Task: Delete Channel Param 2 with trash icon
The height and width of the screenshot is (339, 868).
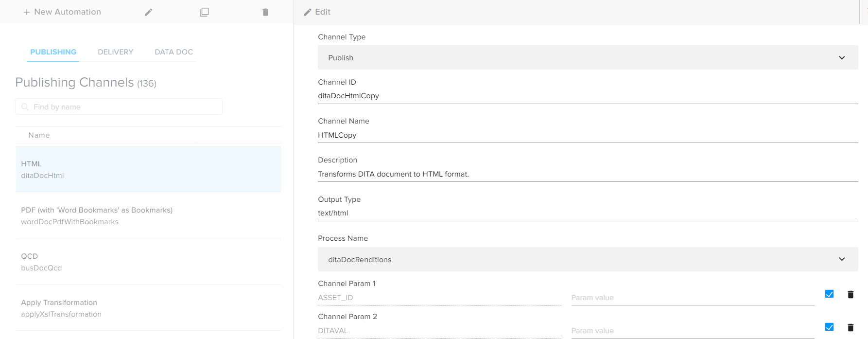Action: click(x=851, y=327)
